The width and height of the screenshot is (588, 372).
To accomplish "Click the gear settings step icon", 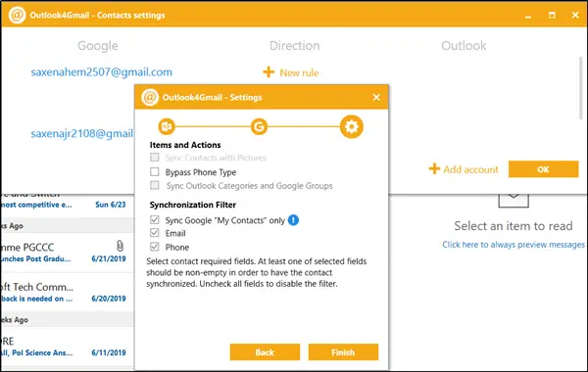I will point(352,126).
